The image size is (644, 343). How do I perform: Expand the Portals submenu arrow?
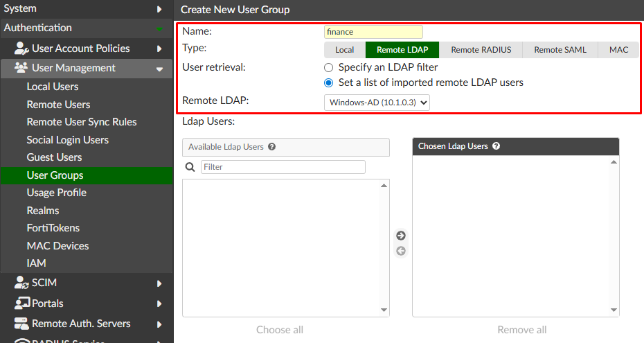click(159, 304)
